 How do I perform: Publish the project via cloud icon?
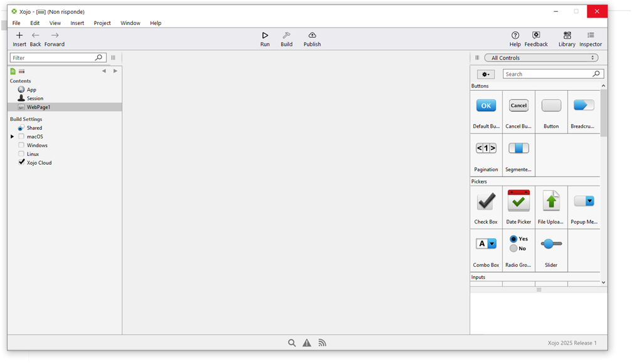click(x=312, y=36)
